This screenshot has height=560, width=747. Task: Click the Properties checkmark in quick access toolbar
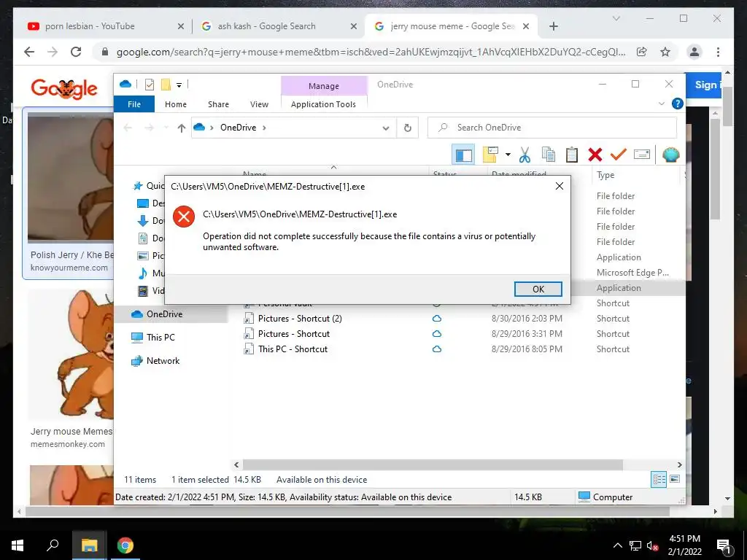click(x=150, y=85)
